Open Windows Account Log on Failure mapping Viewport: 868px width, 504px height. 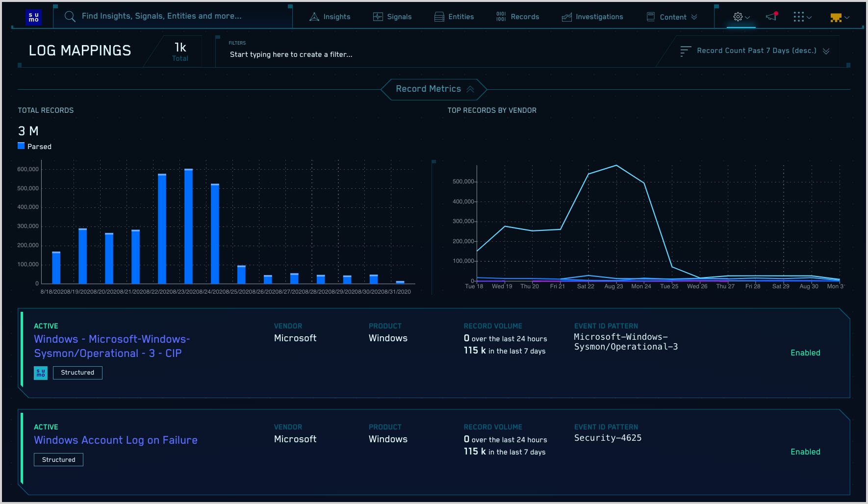(116, 440)
